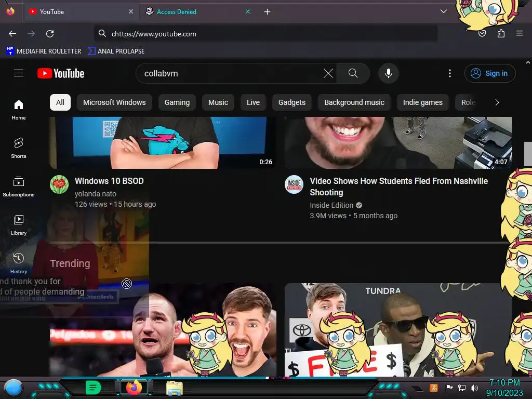Viewport: 532px width, 399px height.
Task: Switch to the YouTube tab
Action: (x=81, y=11)
